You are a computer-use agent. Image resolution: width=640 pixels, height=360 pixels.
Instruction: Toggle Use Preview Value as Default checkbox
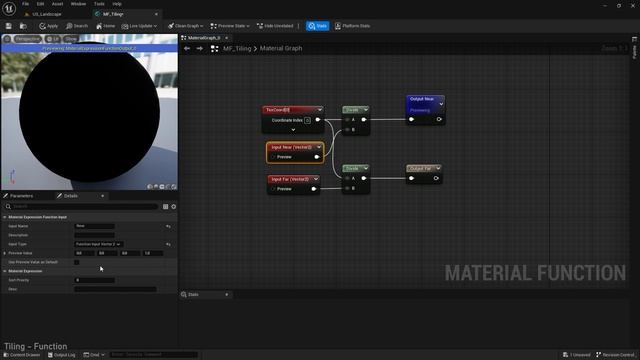click(77, 262)
